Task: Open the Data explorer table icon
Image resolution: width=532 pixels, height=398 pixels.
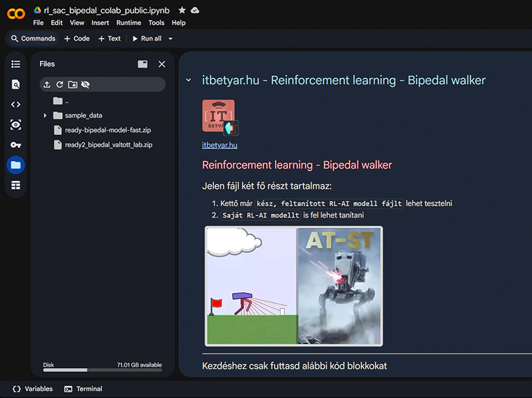Action: pos(16,185)
